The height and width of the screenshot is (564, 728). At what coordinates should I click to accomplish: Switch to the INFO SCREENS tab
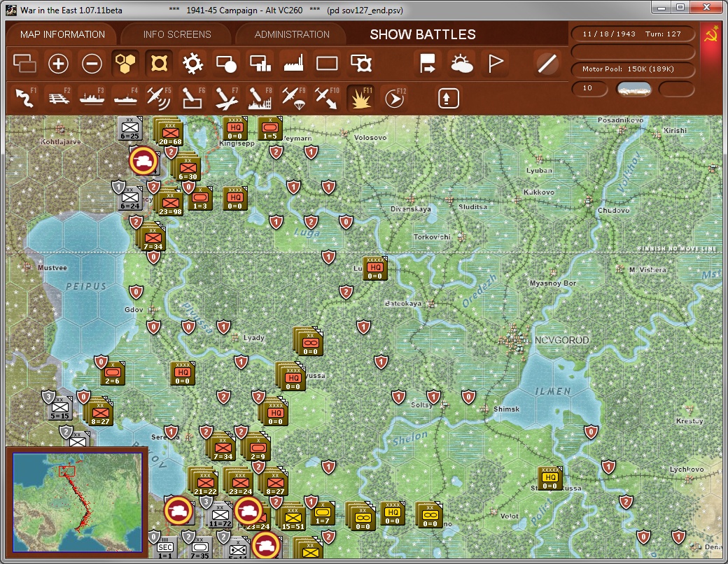[177, 34]
